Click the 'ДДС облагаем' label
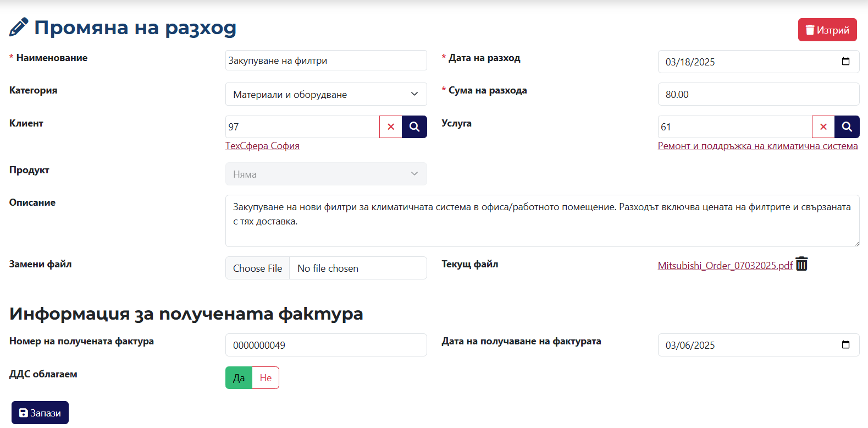Image resolution: width=868 pixels, height=428 pixels. click(x=43, y=374)
